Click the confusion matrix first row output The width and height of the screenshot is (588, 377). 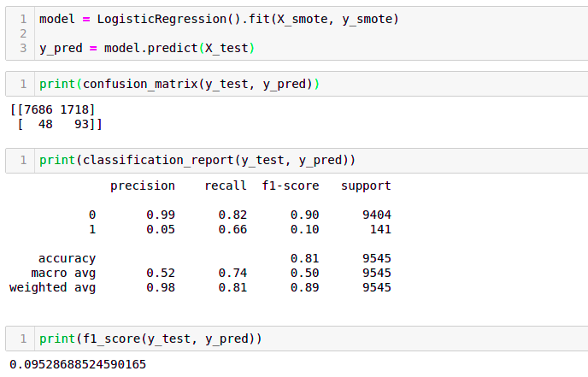click(x=53, y=109)
